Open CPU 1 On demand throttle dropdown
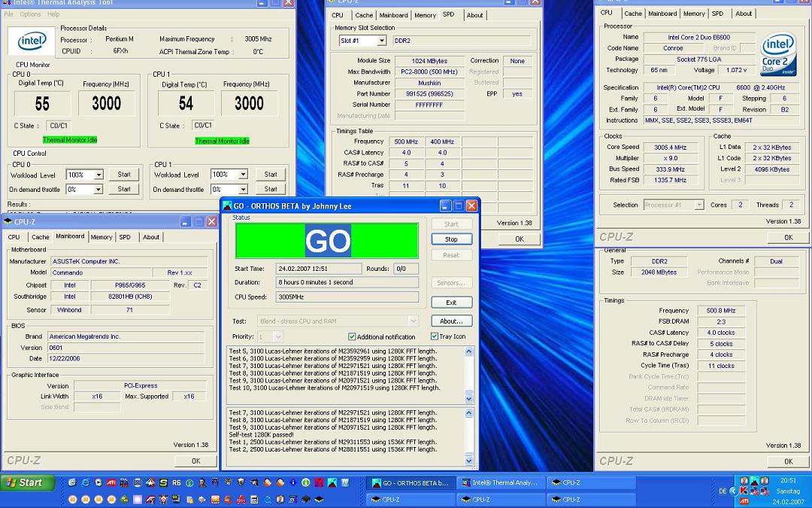812x508 pixels. (242, 190)
